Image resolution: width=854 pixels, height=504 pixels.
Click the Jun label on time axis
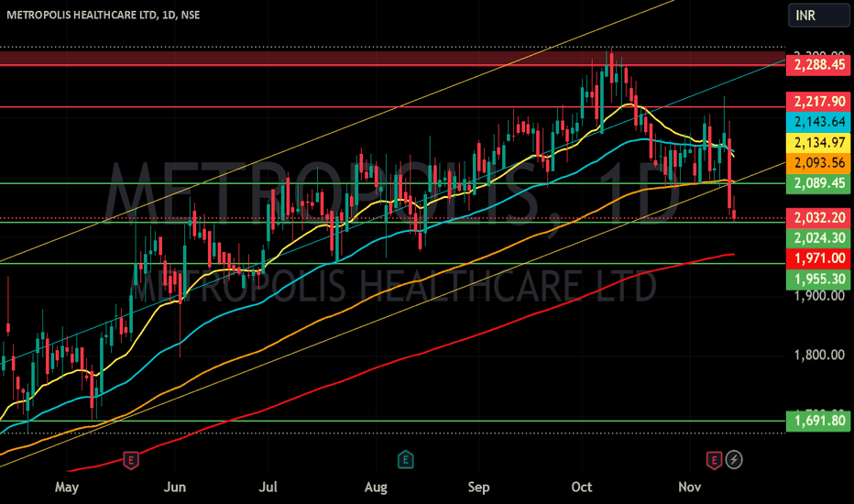[x=175, y=487]
